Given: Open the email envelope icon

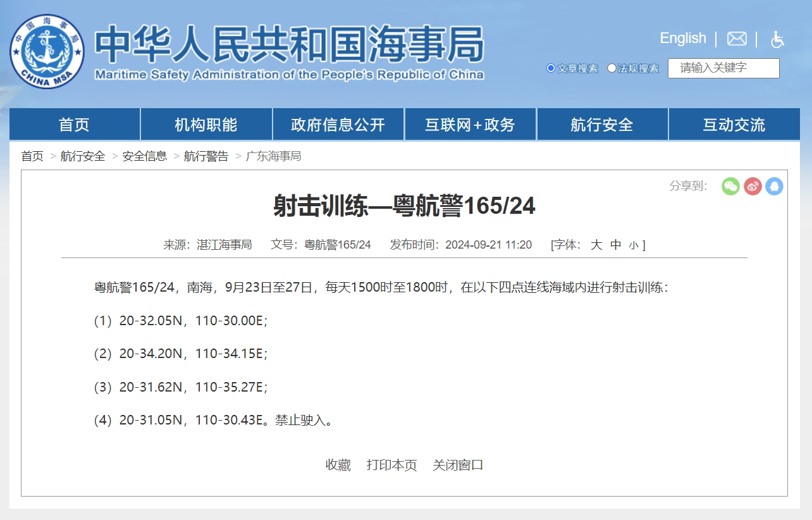Looking at the screenshot, I should (737, 39).
